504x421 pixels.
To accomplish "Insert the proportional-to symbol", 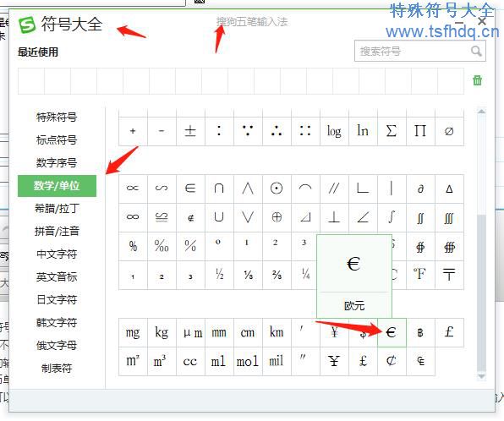I will pyautogui.click(x=133, y=189).
